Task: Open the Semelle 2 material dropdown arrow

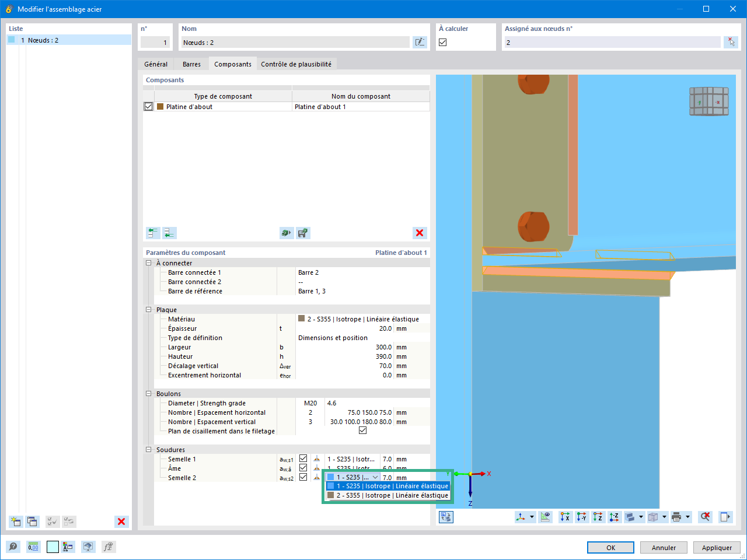Action: click(375, 477)
